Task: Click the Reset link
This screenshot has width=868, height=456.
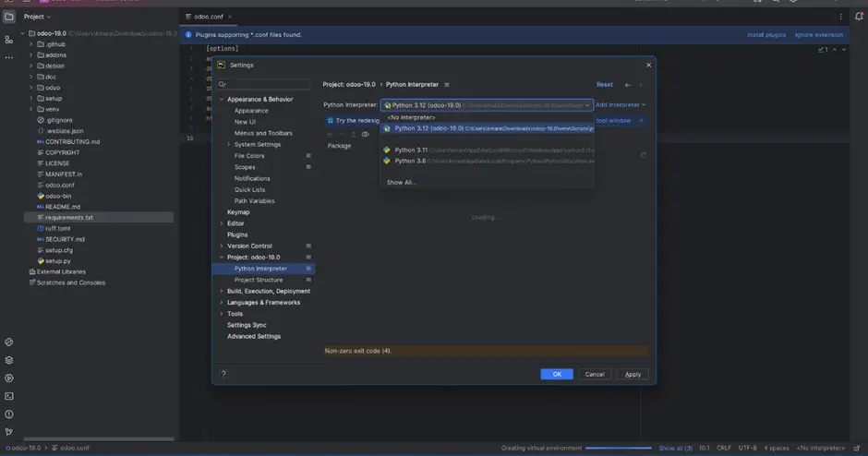Action: (605, 85)
